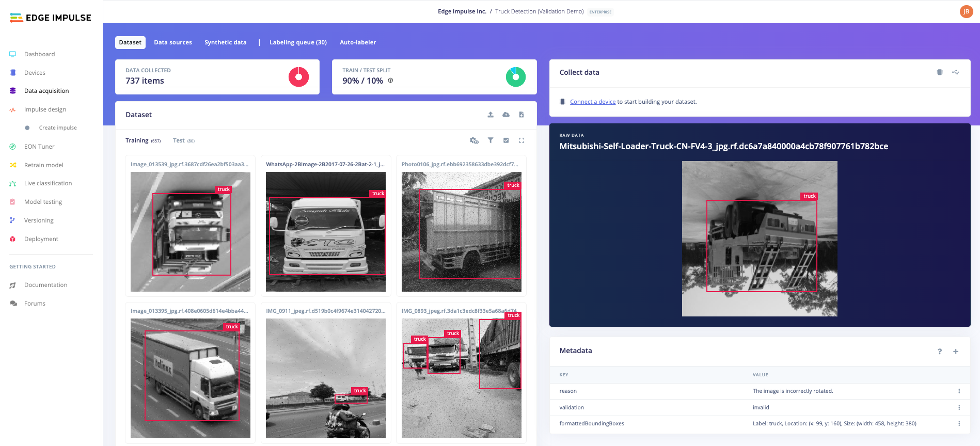Show the Training samples tab
The image size is (980, 446).
click(143, 140)
